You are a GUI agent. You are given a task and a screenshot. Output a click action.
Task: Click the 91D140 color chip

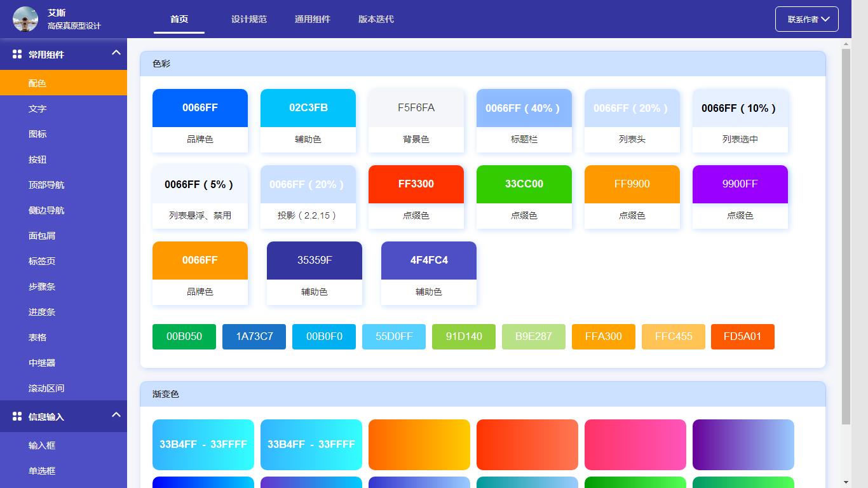[464, 337]
